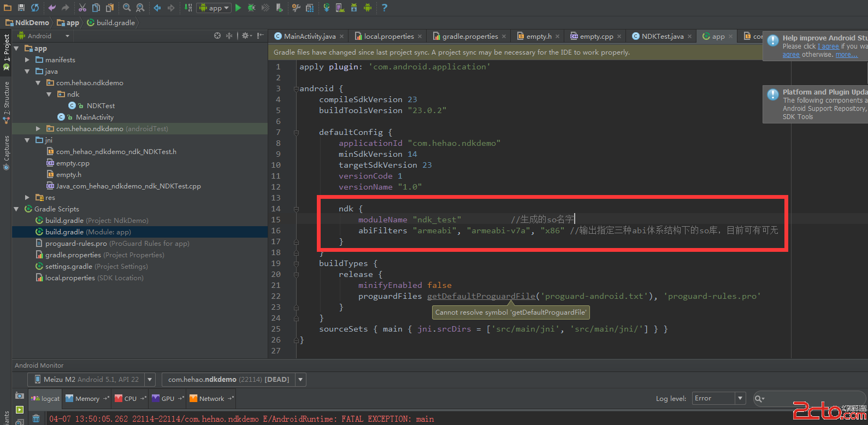The width and height of the screenshot is (868, 425).
Task: Expand the manifests folder in project tree
Action: click(x=27, y=60)
